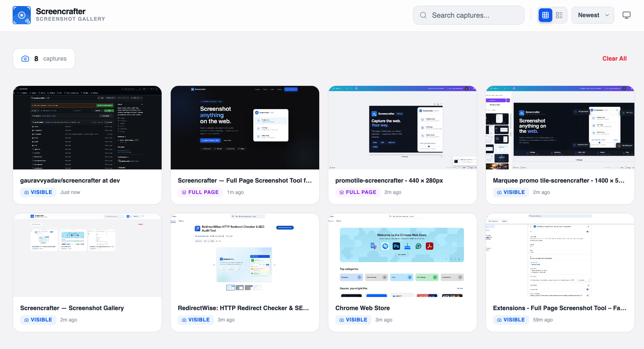Click the search magnifier icon
This screenshot has width=644, height=349.
click(x=423, y=15)
